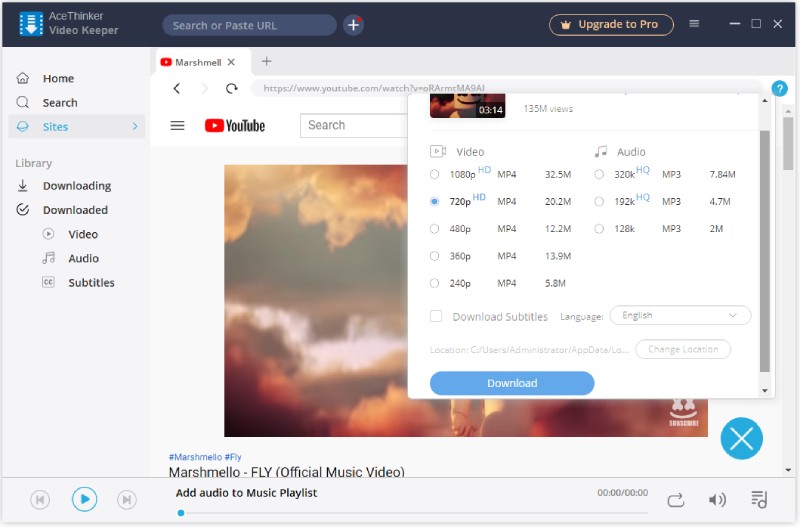Expand the Sites chevron arrow
Screen dimensions: 800x527
135,126
